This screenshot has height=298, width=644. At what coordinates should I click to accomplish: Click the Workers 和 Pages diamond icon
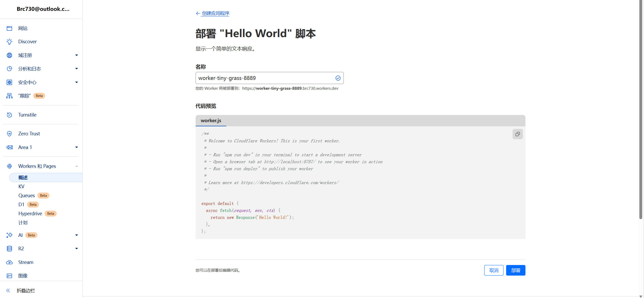pyautogui.click(x=10, y=166)
